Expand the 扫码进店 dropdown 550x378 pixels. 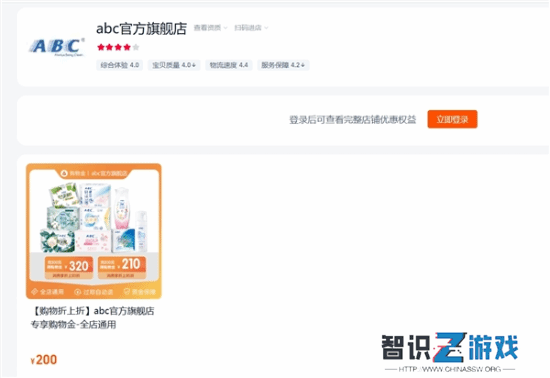(251, 28)
